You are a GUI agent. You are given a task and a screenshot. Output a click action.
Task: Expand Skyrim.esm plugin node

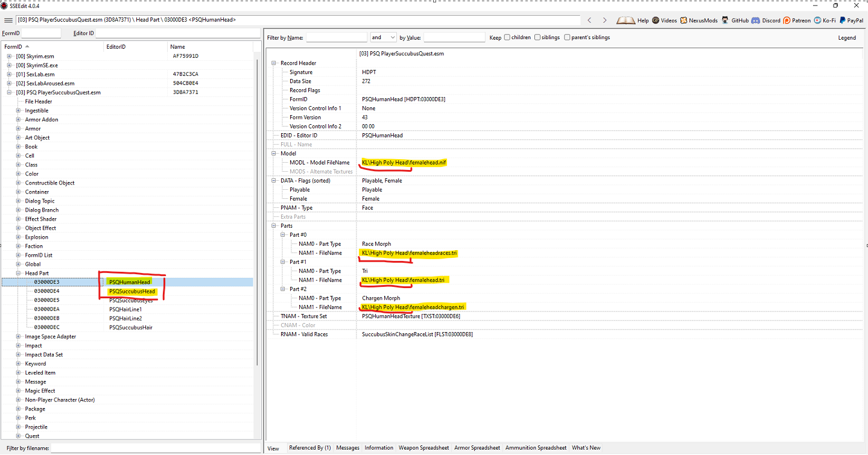tap(9, 56)
